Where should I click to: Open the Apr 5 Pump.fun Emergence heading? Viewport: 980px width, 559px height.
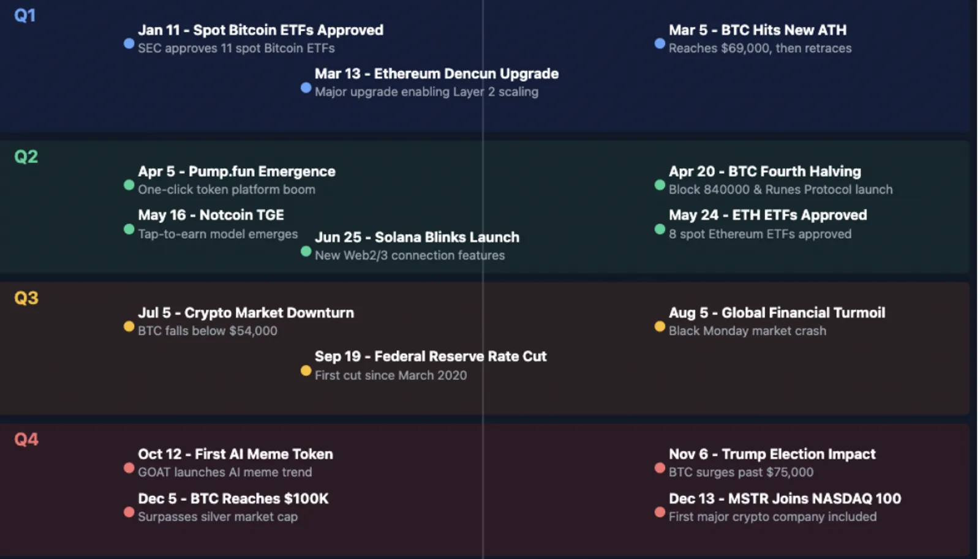236,171
